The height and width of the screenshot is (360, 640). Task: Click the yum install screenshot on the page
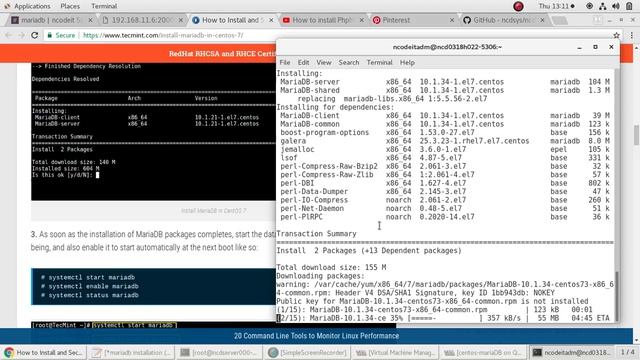tap(153, 131)
